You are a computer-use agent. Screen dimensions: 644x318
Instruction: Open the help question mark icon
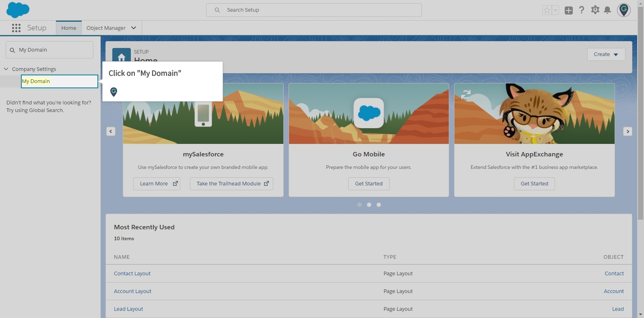[x=582, y=10]
